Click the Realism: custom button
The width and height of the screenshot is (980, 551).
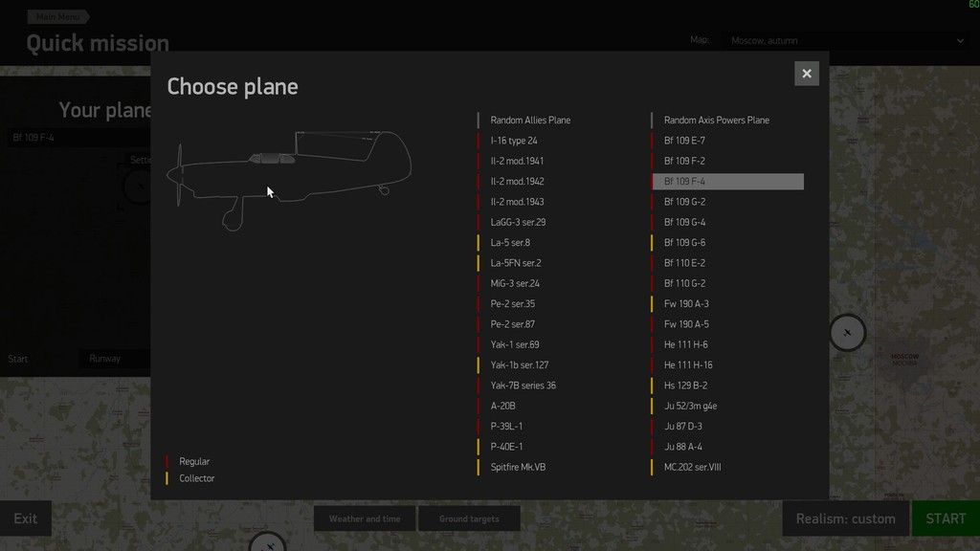tap(846, 518)
